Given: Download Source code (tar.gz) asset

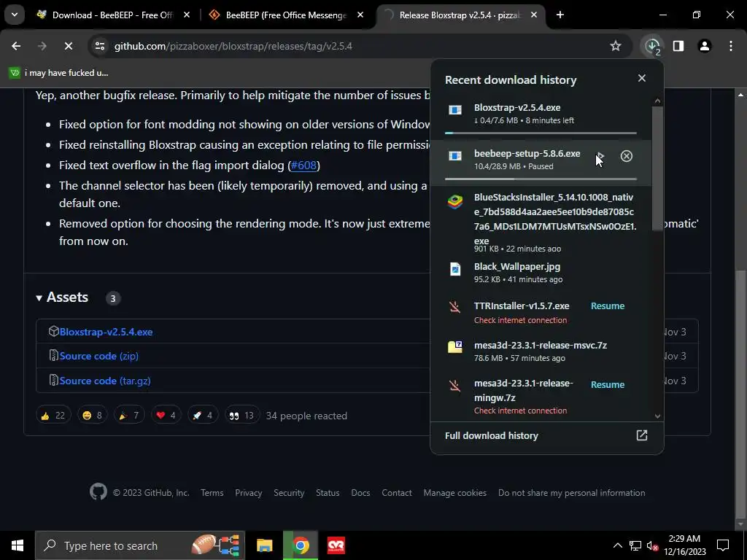Looking at the screenshot, I should point(105,381).
